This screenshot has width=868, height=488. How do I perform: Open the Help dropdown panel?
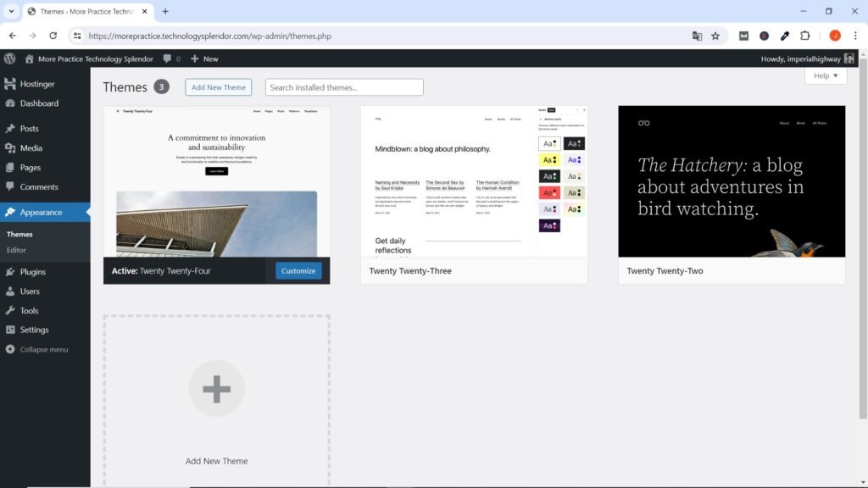(x=821, y=75)
